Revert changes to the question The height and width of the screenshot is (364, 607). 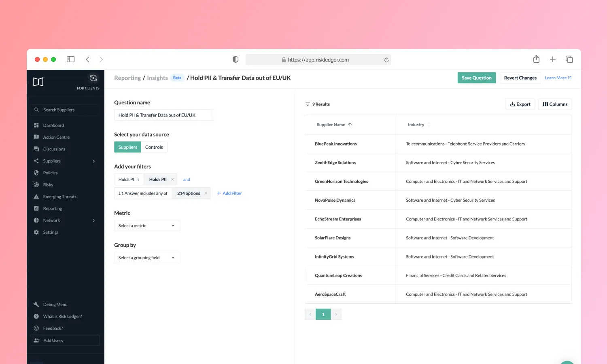point(520,78)
